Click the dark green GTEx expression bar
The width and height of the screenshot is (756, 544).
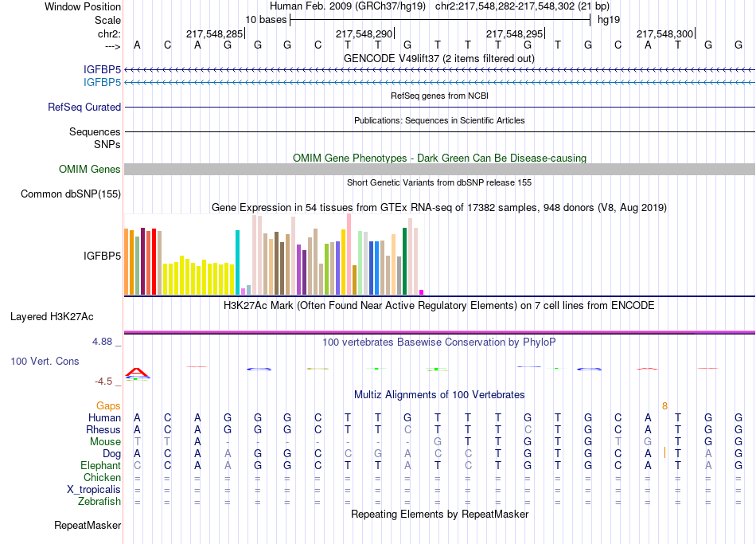click(x=405, y=260)
